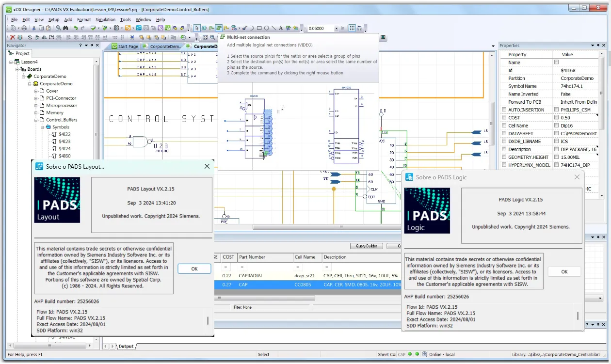Viewport: 611px width, 364px height.
Task: Toggle the grid display icon
Action: point(352,28)
